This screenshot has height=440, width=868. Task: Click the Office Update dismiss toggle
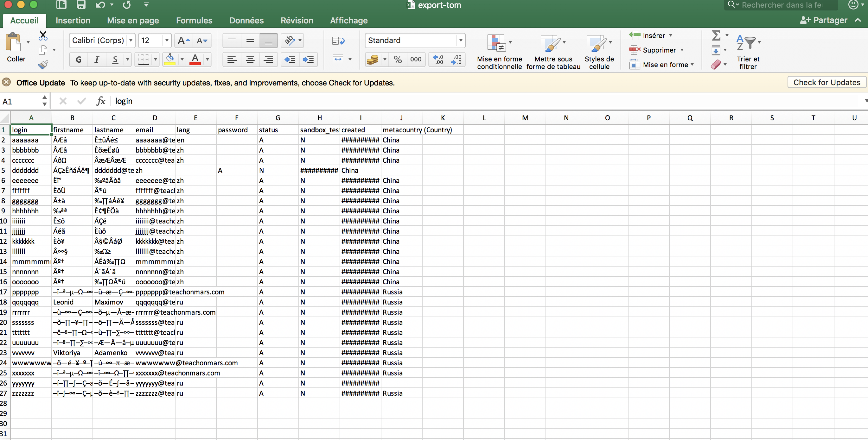click(6, 83)
